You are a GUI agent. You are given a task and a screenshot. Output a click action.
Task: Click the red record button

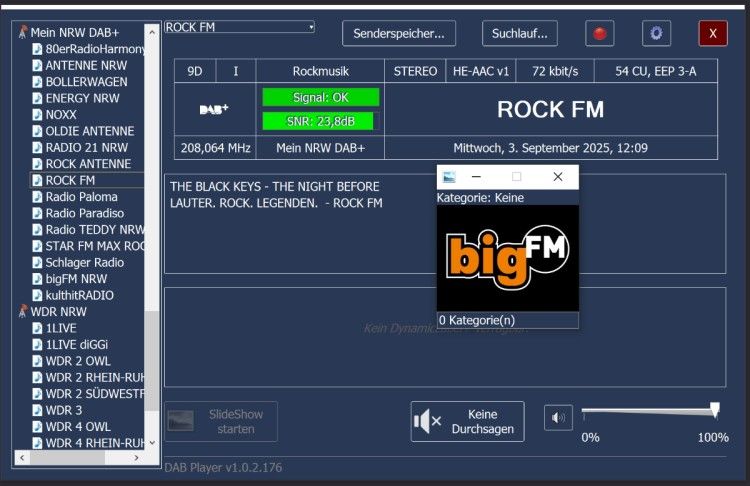pyautogui.click(x=600, y=33)
